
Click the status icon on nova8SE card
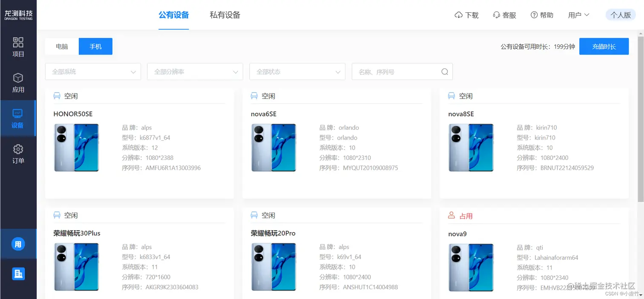452,96
